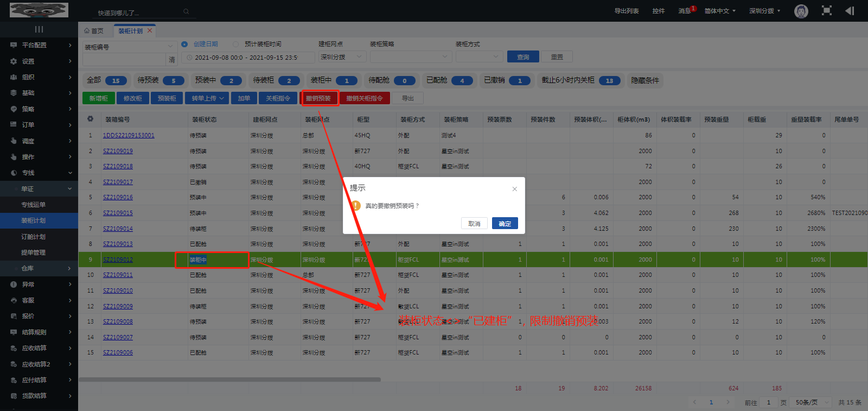This screenshot has height=411, width=868.
Task: Click the horizontal table scrollbar
Action: 229,380
